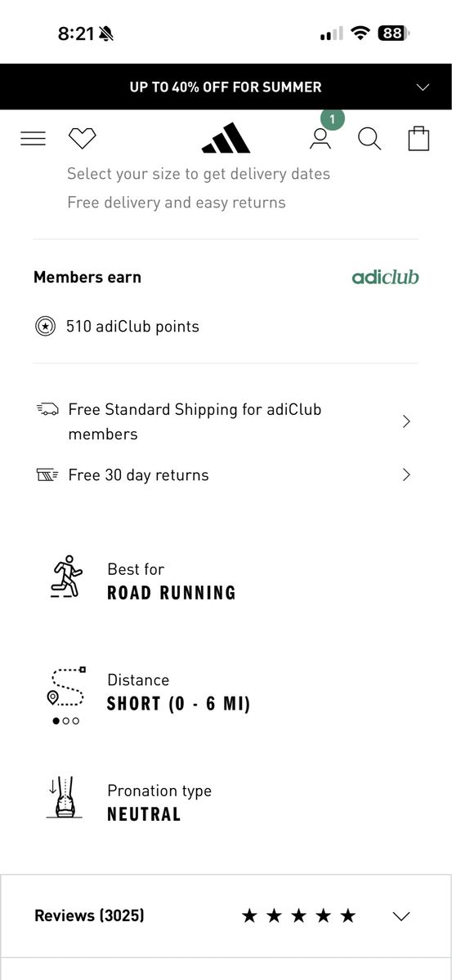Tap the distance route icon
The height and width of the screenshot is (980, 452).
tap(65, 687)
